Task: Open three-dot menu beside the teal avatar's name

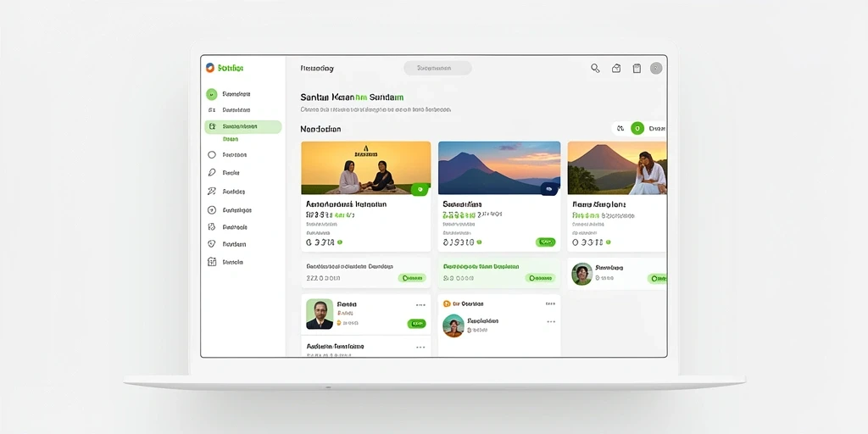Action: pos(551,321)
